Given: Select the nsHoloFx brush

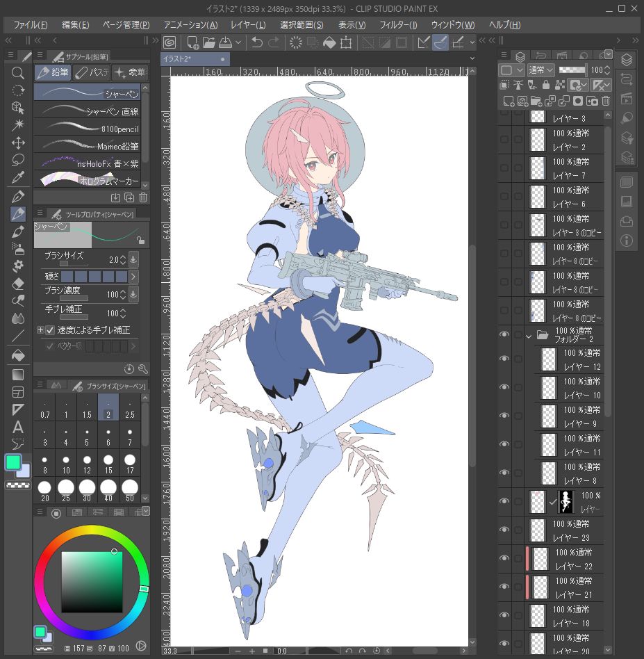Looking at the screenshot, I should tap(88, 163).
